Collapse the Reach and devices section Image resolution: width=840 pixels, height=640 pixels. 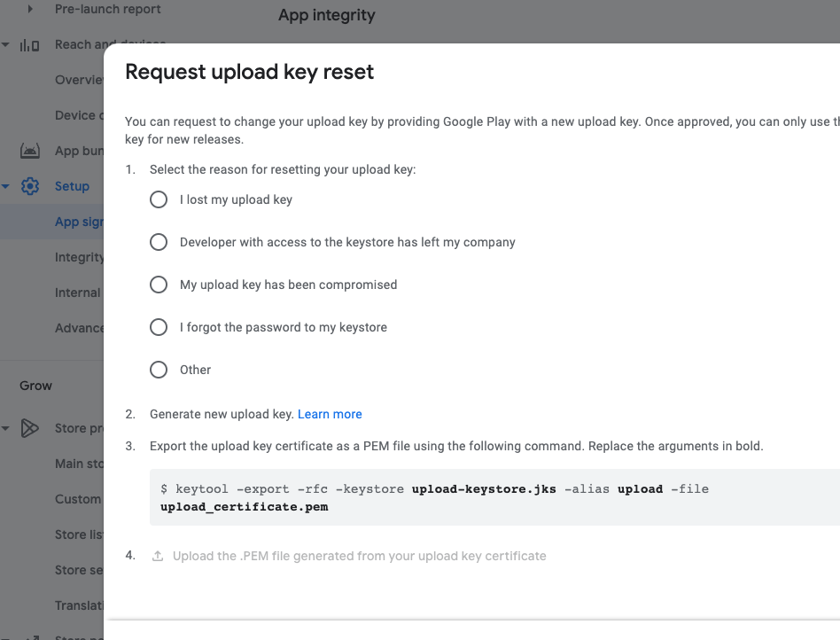tap(5, 43)
